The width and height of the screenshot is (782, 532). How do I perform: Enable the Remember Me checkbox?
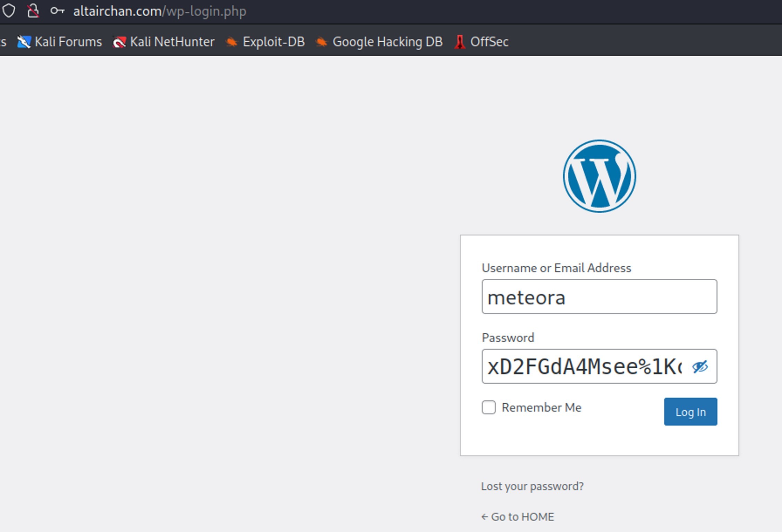point(488,407)
